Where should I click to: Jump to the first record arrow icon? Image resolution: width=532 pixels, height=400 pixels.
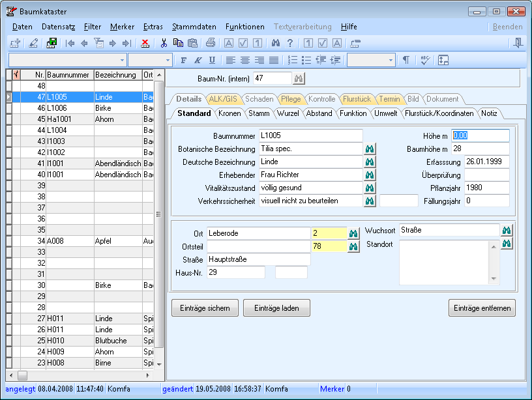[x=70, y=43]
